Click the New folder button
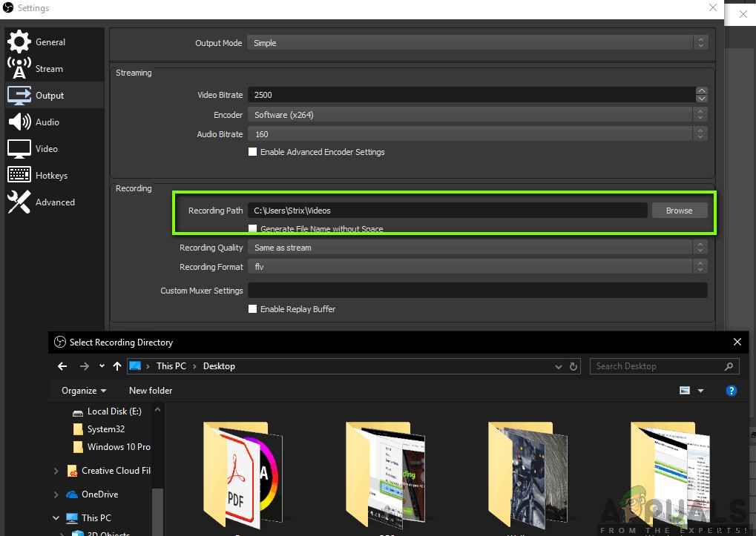756x536 pixels. pyautogui.click(x=151, y=391)
